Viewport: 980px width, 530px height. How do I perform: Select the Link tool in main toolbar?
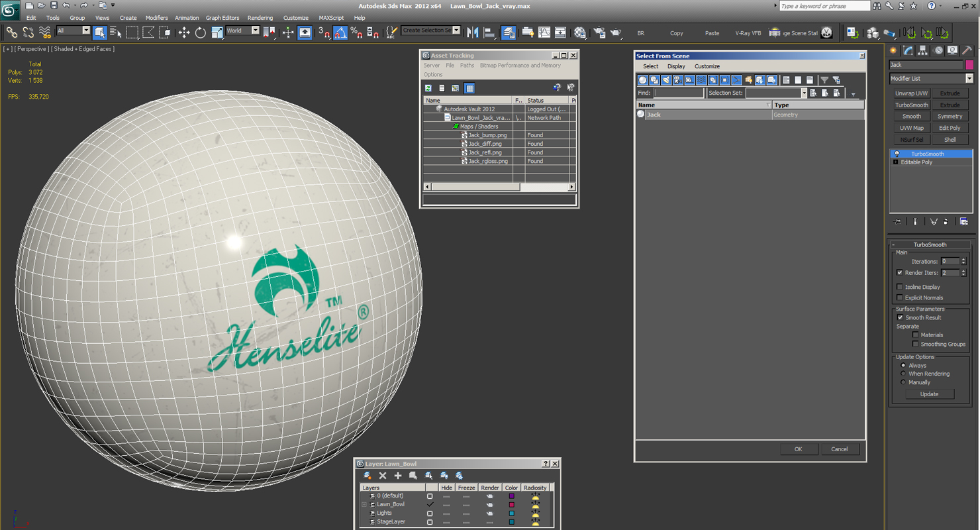pyautogui.click(x=11, y=32)
